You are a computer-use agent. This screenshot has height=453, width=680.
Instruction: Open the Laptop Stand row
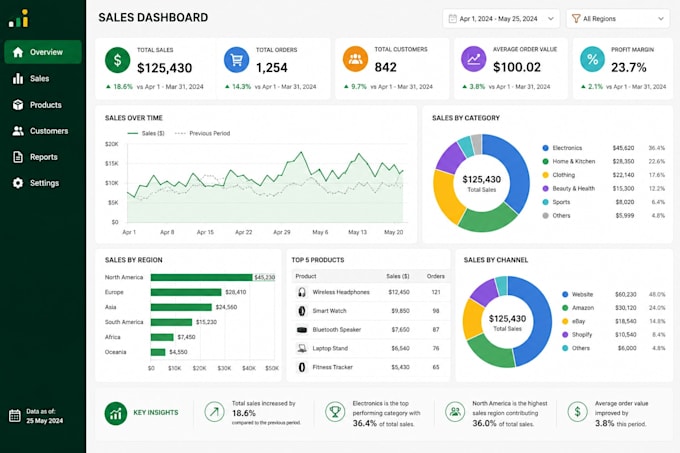click(x=371, y=348)
